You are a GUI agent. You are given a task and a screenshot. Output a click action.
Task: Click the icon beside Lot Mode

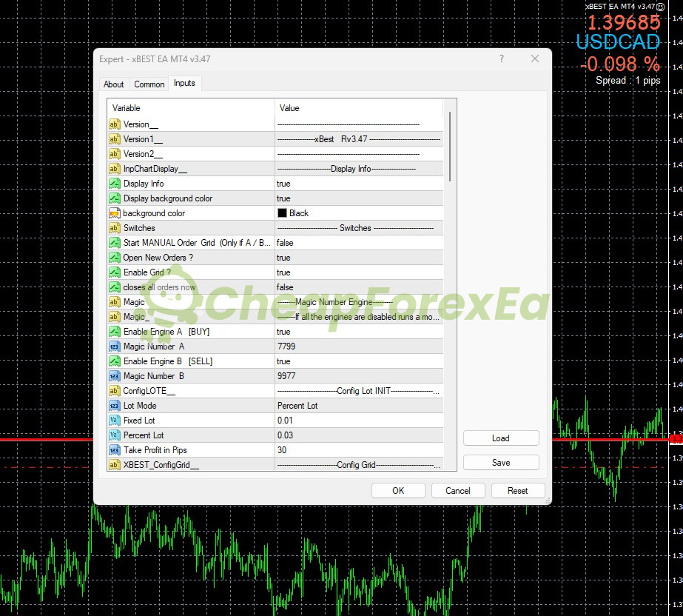point(114,406)
